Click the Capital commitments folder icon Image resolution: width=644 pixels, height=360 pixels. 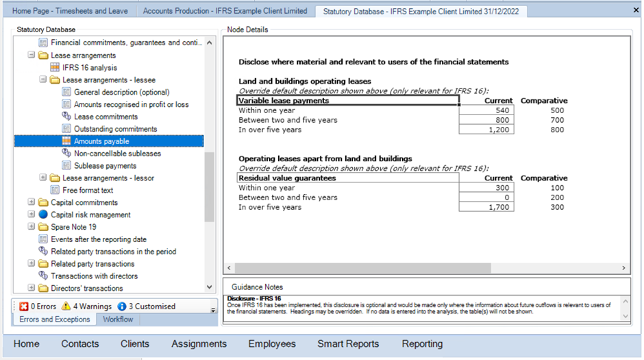click(x=43, y=202)
